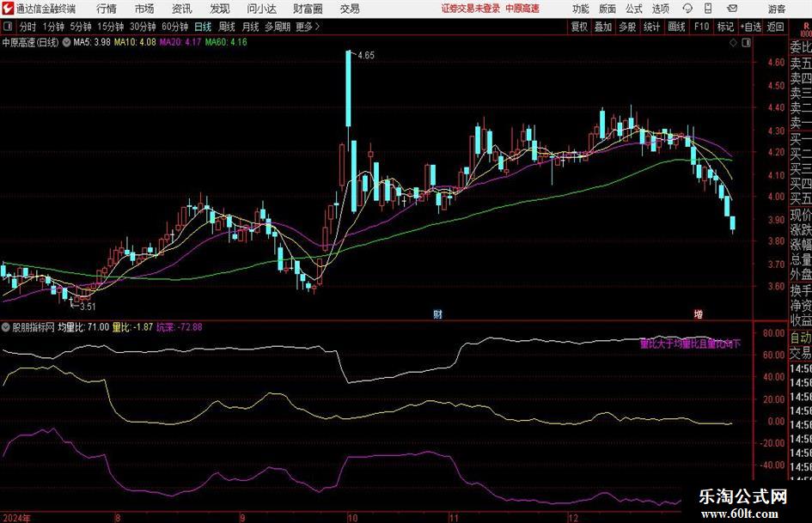Click the mobile phone icon

(708, 9)
